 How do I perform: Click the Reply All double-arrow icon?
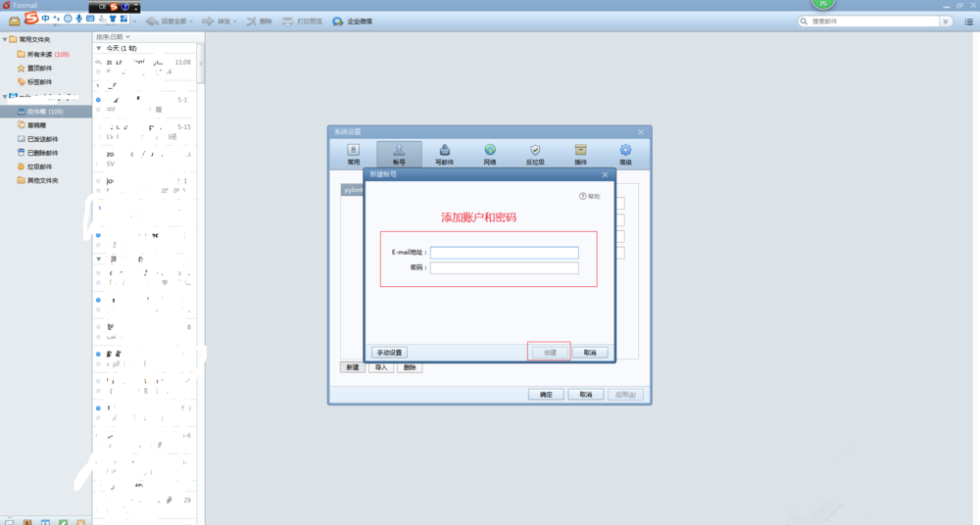(x=152, y=22)
